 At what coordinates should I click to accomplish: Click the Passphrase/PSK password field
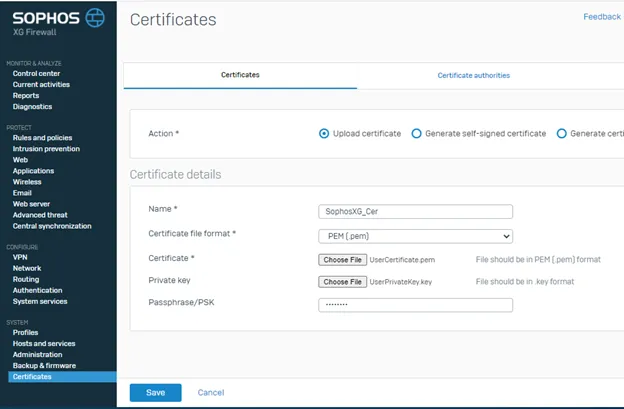coord(415,305)
